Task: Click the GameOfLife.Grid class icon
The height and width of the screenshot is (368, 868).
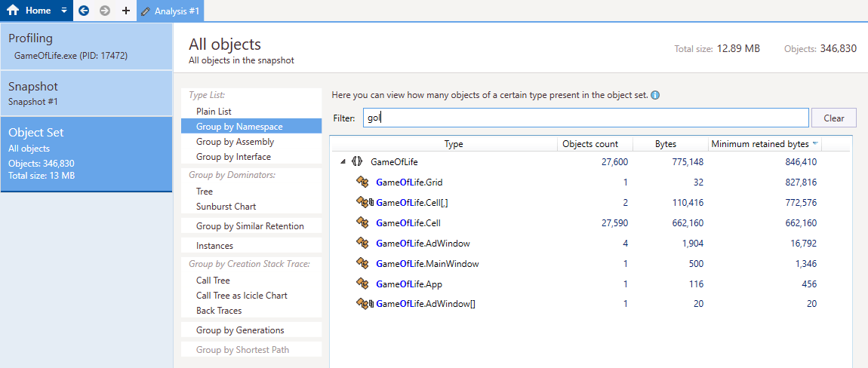Action: click(362, 182)
